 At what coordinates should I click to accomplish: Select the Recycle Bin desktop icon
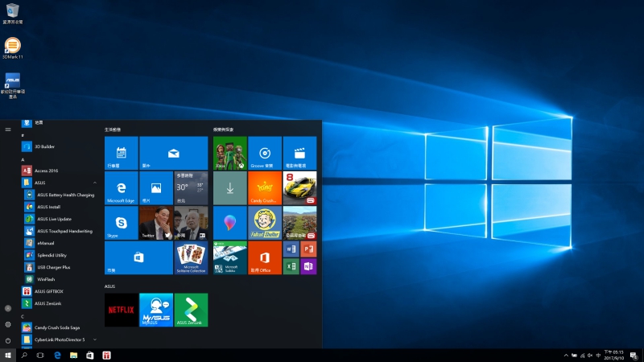pyautogui.click(x=12, y=13)
